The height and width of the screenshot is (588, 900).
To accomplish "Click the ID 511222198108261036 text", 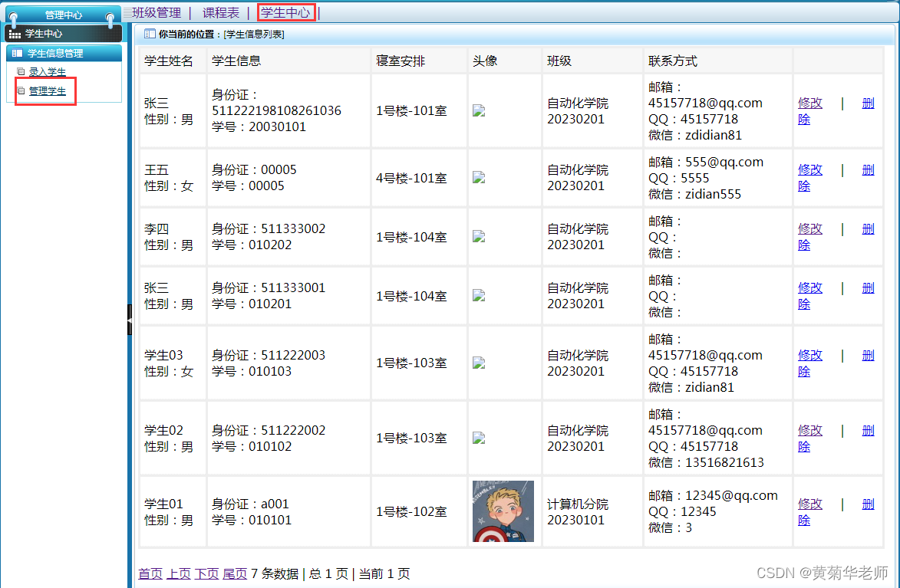I will pyautogui.click(x=277, y=110).
